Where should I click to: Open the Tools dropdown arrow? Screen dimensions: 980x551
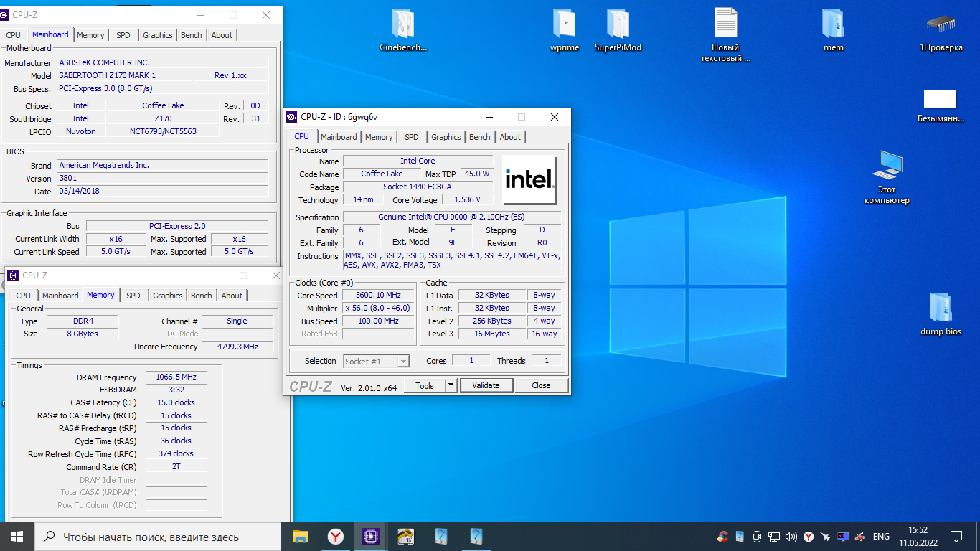pos(451,385)
